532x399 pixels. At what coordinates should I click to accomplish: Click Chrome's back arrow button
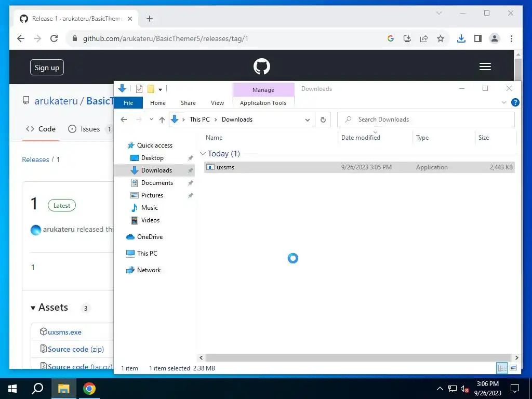[x=21, y=38]
